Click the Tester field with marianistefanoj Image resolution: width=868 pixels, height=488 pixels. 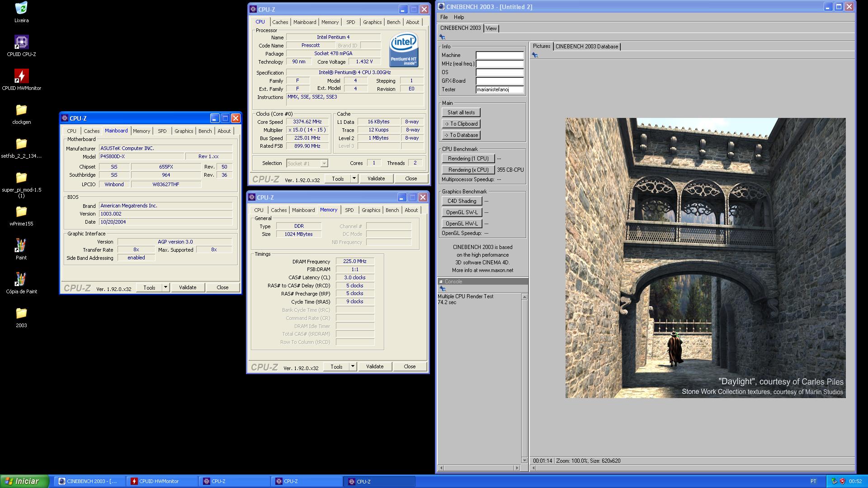[x=500, y=89]
